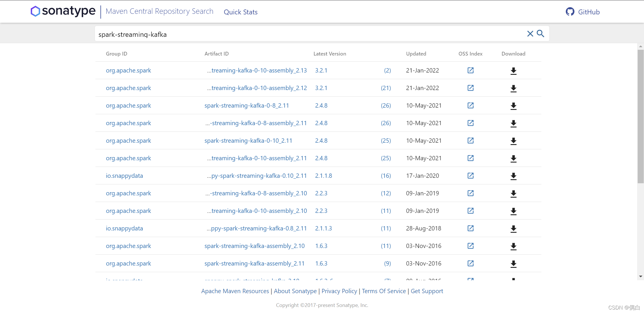Open OSS Index for kafka-0-10-assembly_2.12 row
The image size is (644, 313).
click(470, 88)
